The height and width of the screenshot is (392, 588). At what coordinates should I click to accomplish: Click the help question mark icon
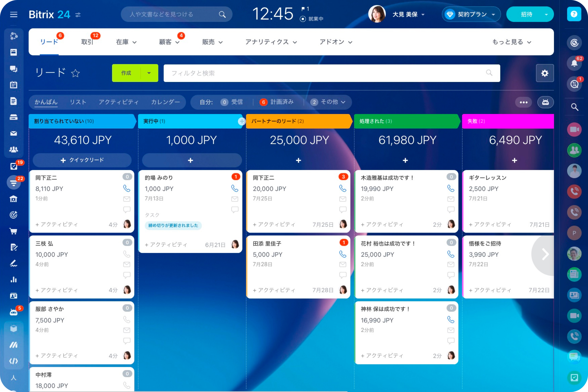pyautogui.click(x=574, y=14)
